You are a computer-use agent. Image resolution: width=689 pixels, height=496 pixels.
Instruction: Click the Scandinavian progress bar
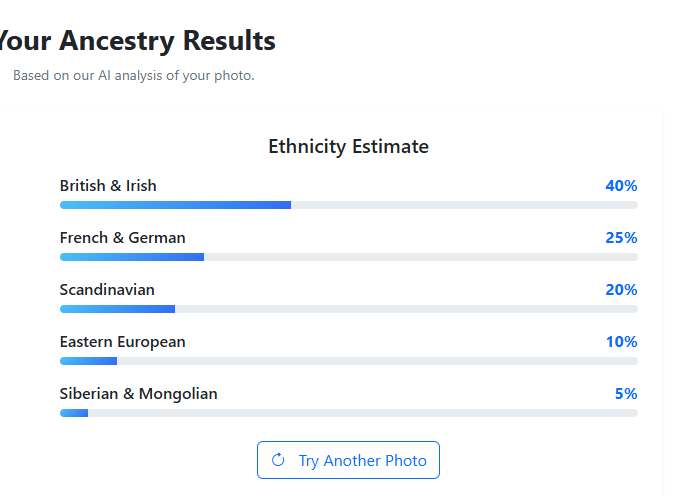point(348,309)
